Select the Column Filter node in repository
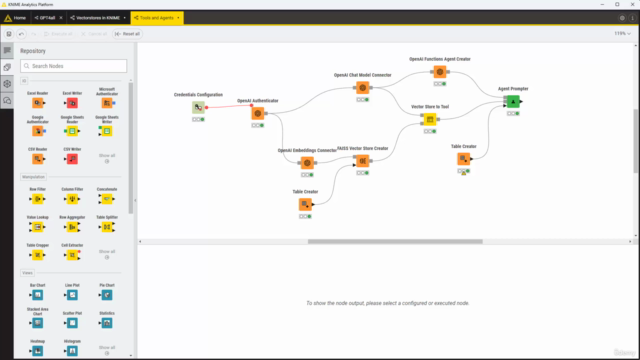This screenshot has width=640, height=360. click(72, 199)
